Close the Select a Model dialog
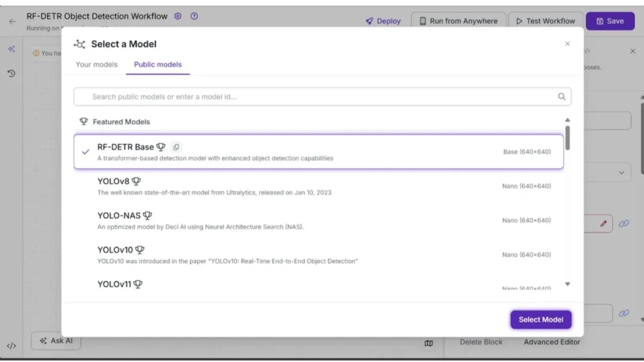 click(567, 44)
